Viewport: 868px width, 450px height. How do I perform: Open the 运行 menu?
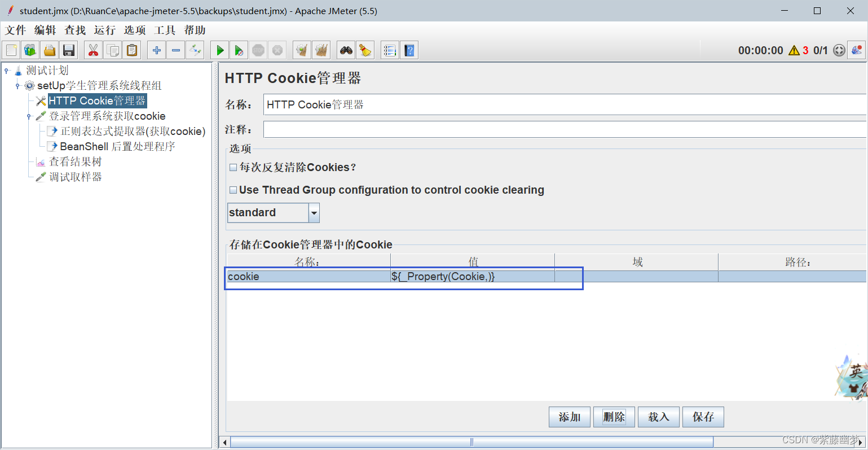tap(105, 30)
